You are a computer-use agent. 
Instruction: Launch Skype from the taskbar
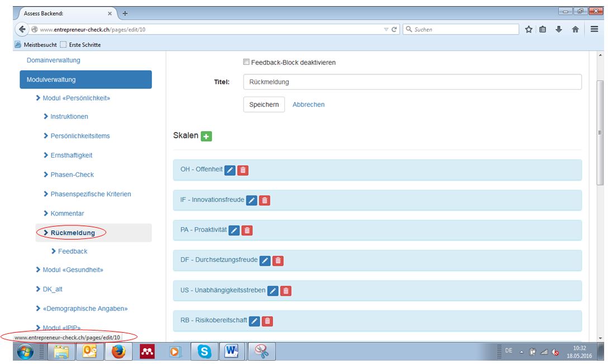point(204,352)
